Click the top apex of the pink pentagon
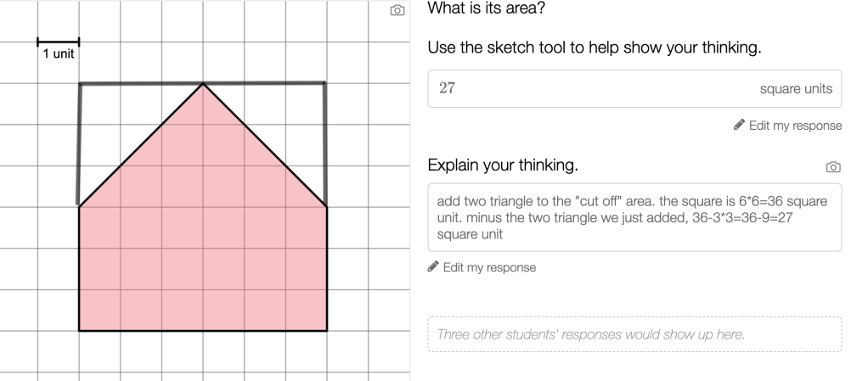 (x=203, y=84)
